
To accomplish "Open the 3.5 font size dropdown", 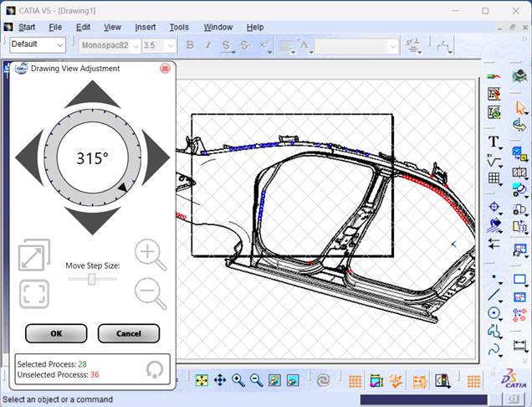I will tap(171, 45).
